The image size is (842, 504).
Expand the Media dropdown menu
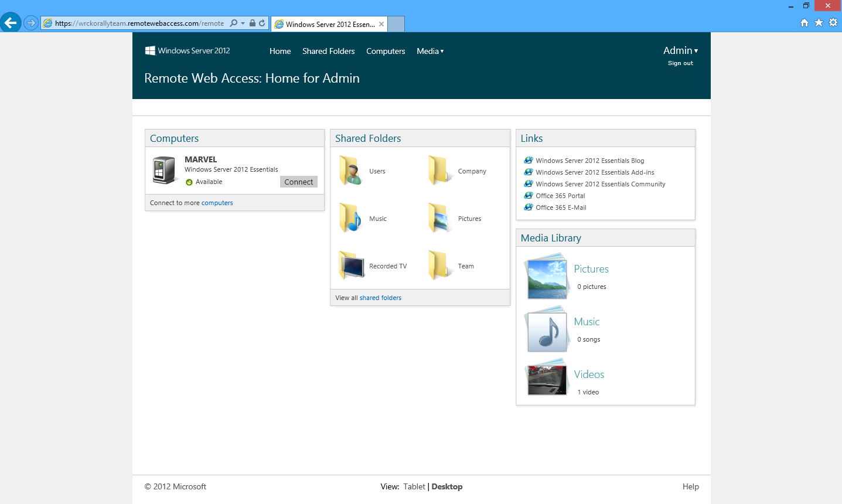[430, 51]
